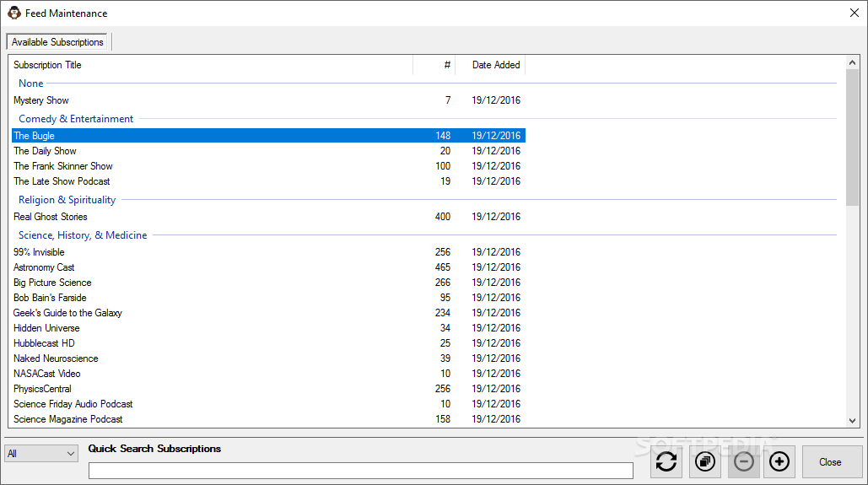Image resolution: width=868 pixels, height=485 pixels.
Task: Collapse the Religion & Spirituality group header
Action: pyautogui.click(x=67, y=199)
